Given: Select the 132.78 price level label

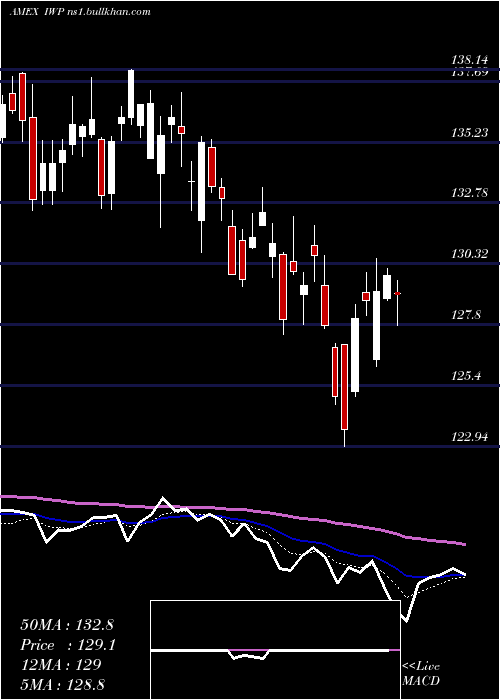Looking at the screenshot, I should pyautogui.click(x=470, y=193).
